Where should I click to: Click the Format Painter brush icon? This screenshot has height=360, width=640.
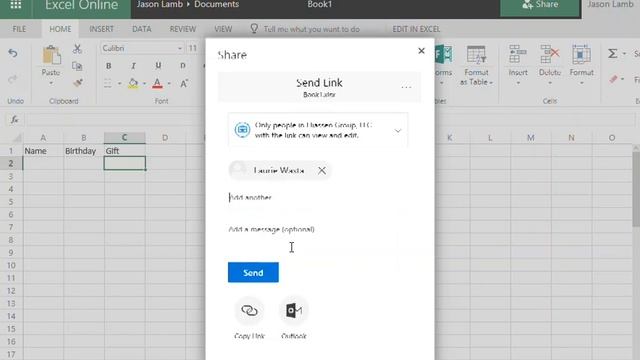click(x=77, y=83)
